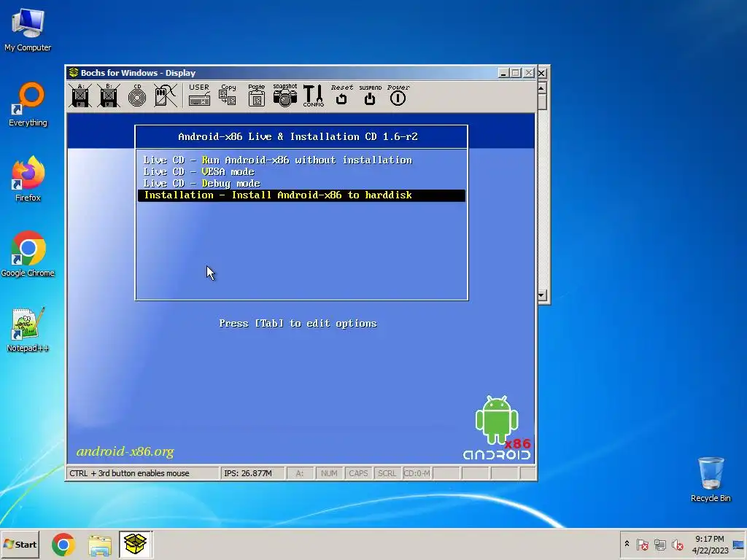
Task: Select Live CD - Debug mode entry
Action: coord(202,183)
